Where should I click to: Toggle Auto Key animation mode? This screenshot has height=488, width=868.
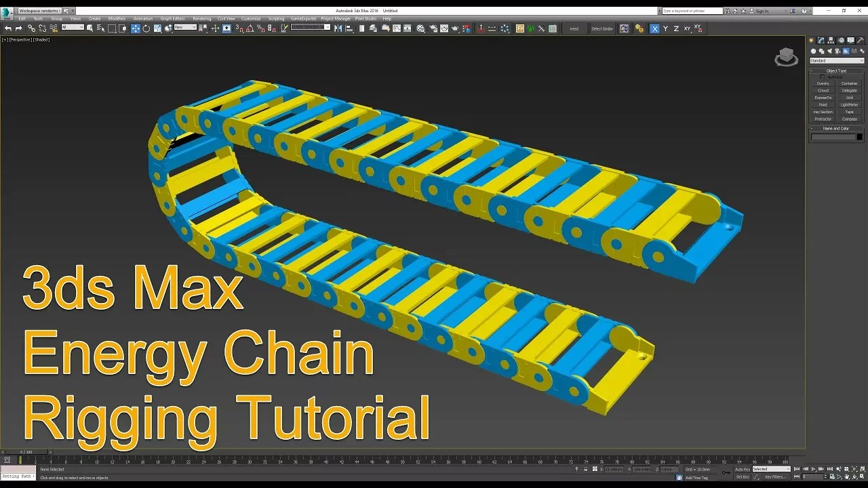coord(743,469)
